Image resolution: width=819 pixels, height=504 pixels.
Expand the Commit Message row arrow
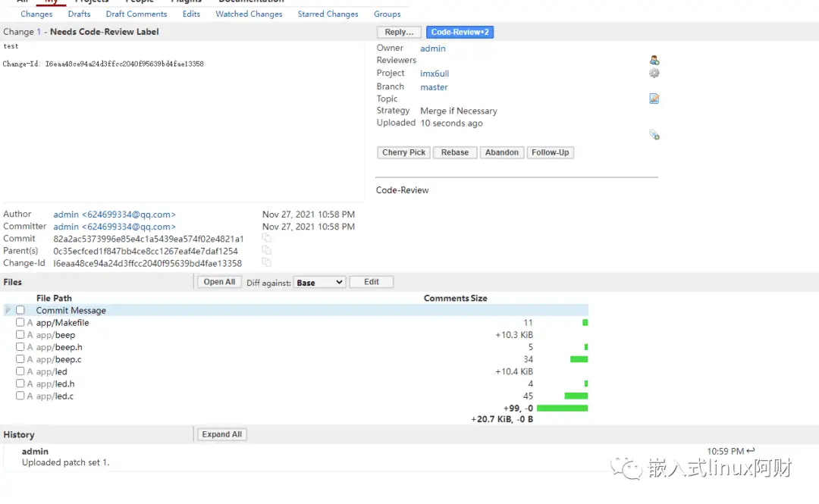8,310
